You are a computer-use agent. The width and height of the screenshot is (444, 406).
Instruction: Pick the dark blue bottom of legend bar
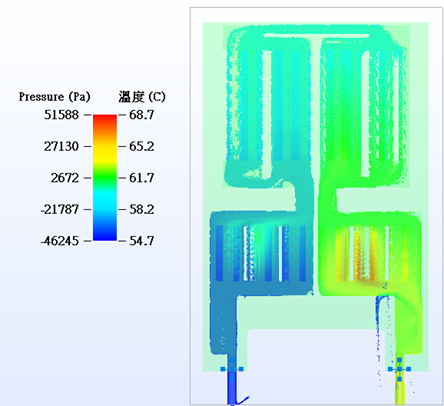(105, 233)
